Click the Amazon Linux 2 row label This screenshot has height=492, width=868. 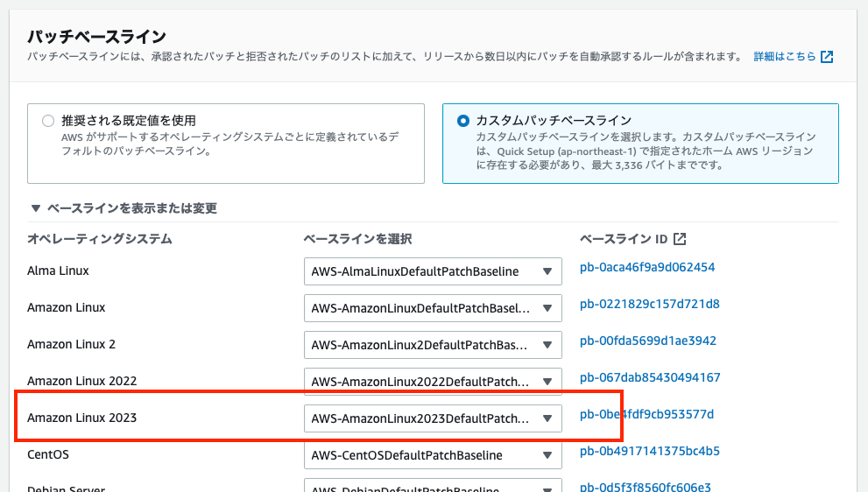[x=72, y=344]
